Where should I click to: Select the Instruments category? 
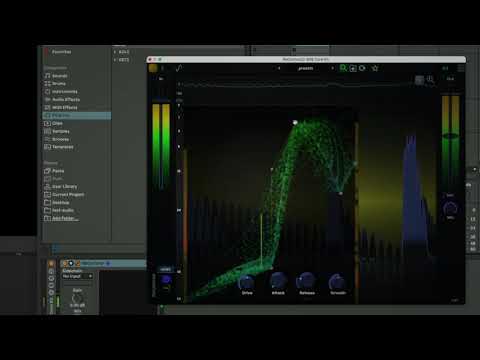point(61,91)
